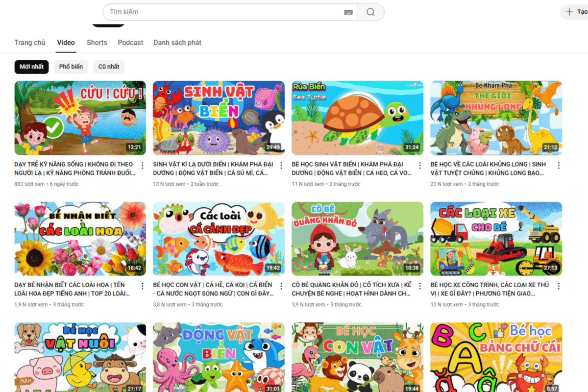Click the title DẠY BÉ NHẬN BIẾT CÁC LOÀI HOA
Image resolution: width=588 pixels, height=392 pixels.
click(72, 289)
